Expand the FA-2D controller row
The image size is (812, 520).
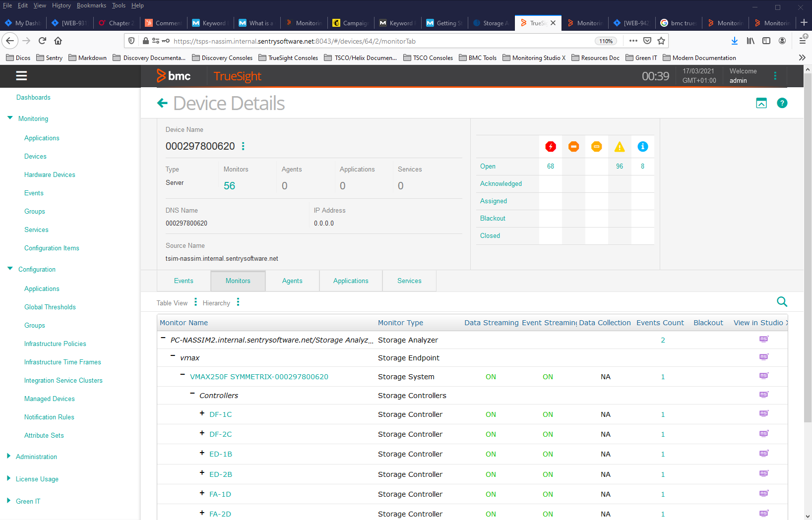click(x=202, y=513)
